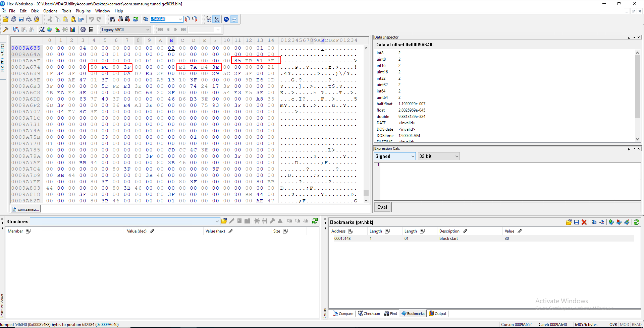Click the double value 9.8813129e-324 in Data Inspector
This screenshot has width=644, height=328.
412,117
